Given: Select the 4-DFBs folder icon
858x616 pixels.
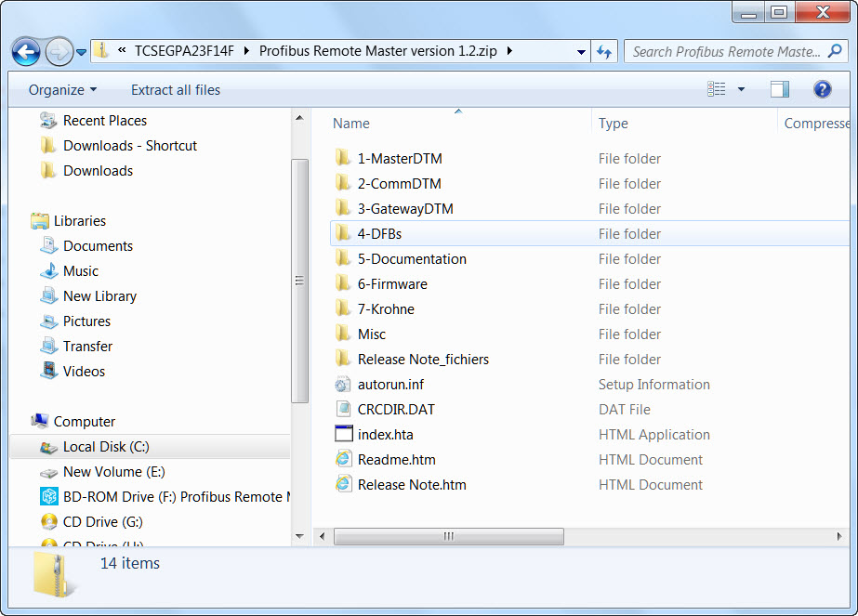Looking at the screenshot, I should [342, 233].
